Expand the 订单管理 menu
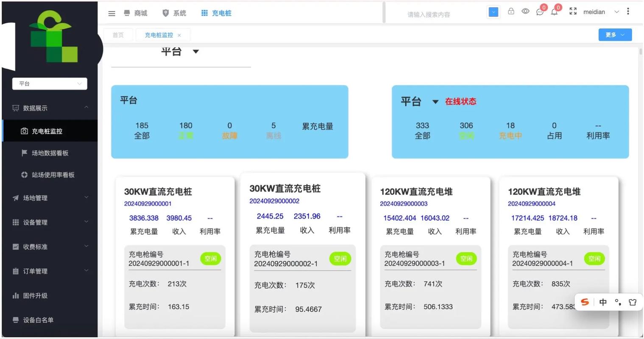Screen dimensions: 644x339 50,271
